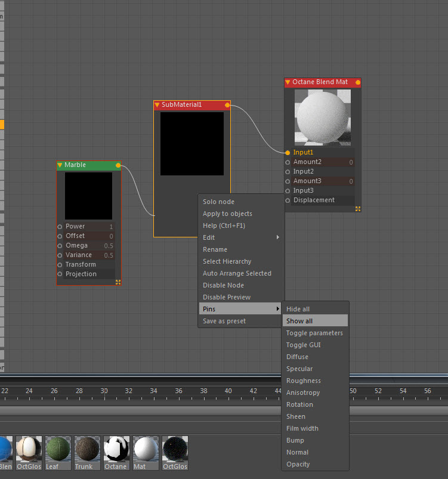Choose Rename from context menu

coord(240,249)
